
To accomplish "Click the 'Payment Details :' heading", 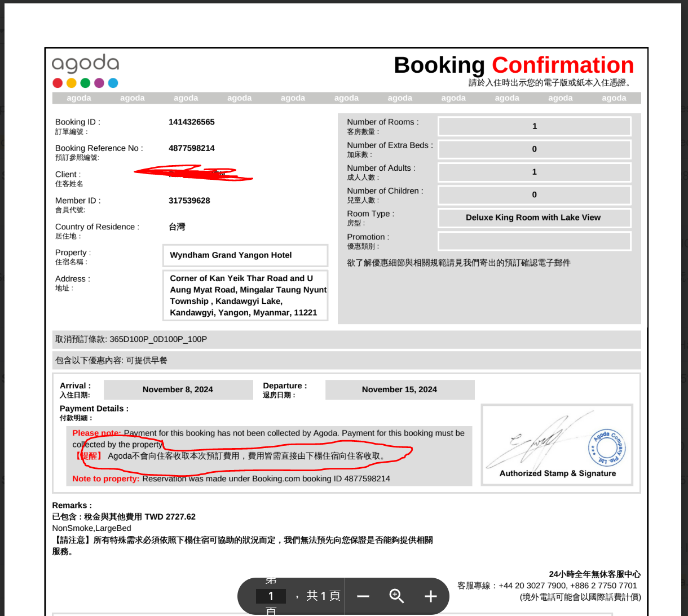I will [x=94, y=409].
